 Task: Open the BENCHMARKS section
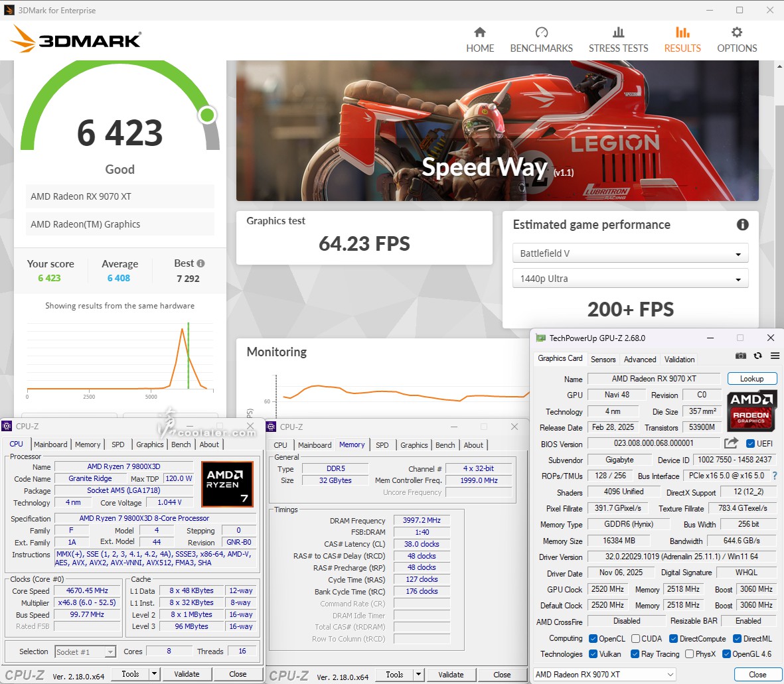pyautogui.click(x=542, y=40)
